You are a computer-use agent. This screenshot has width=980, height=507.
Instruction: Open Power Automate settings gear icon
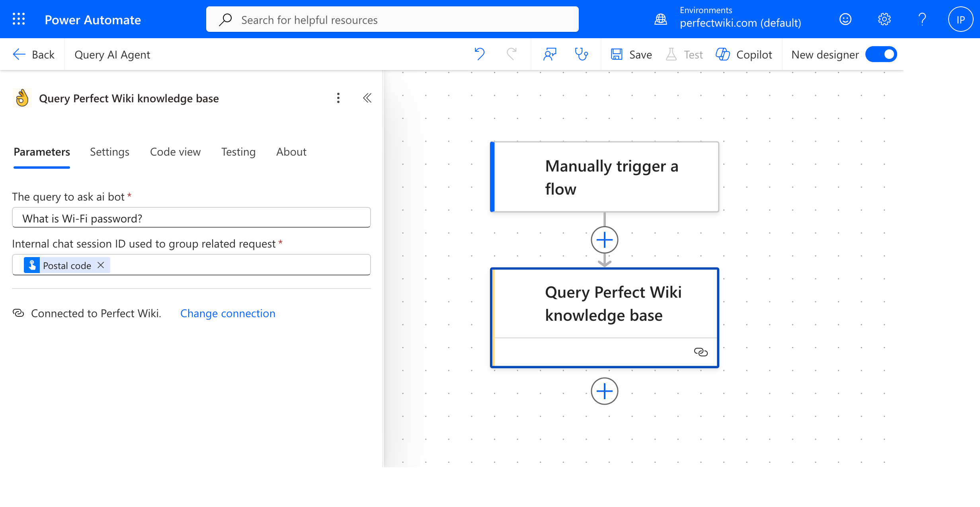(x=884, y=19)
